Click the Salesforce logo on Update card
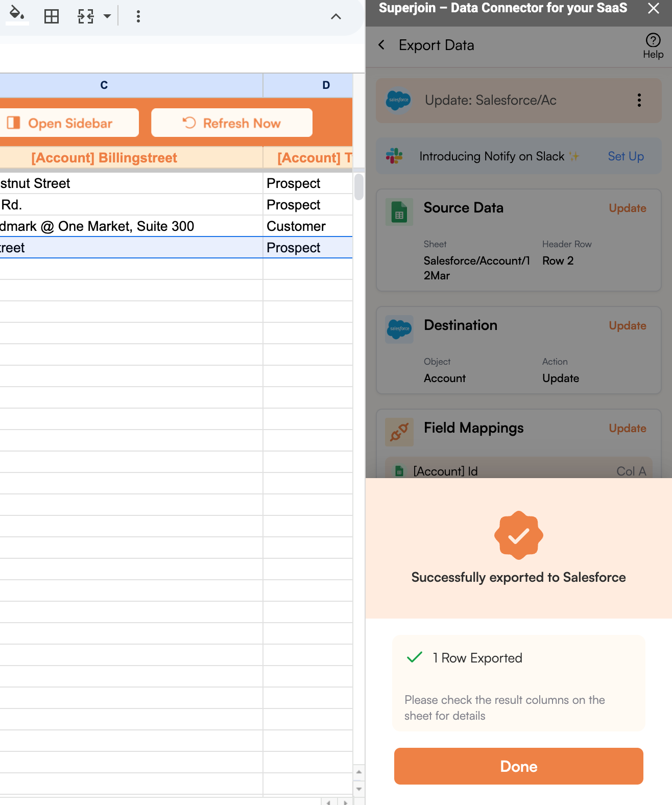The image size is (672, 805). click(399, 100)
